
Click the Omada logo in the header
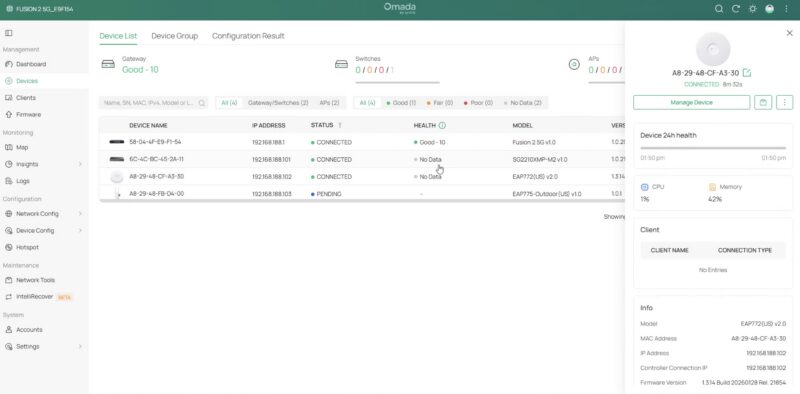[399, 8]
